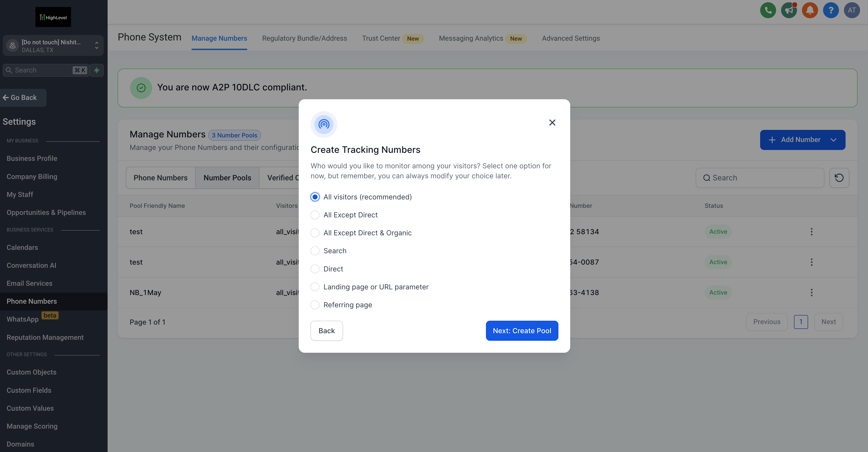This screenshot has height=452, width=868.
Task: Open the account location switcher
Action: pos(53,45)
